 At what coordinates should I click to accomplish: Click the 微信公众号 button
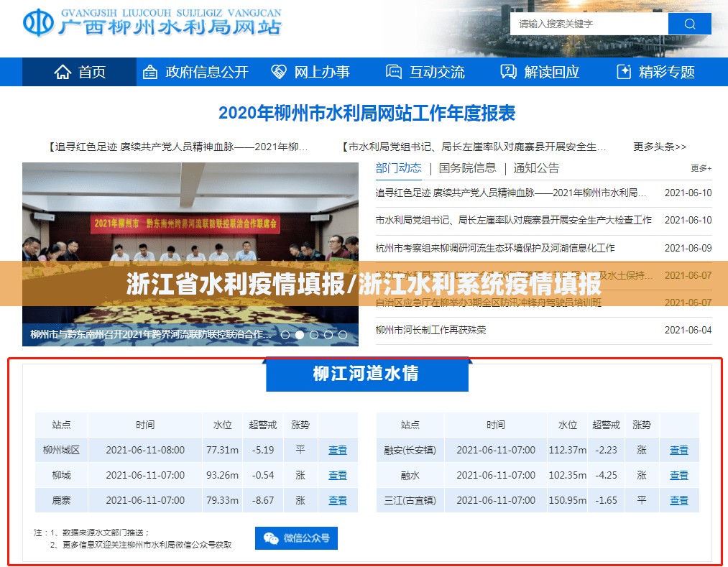pos(296,538)
